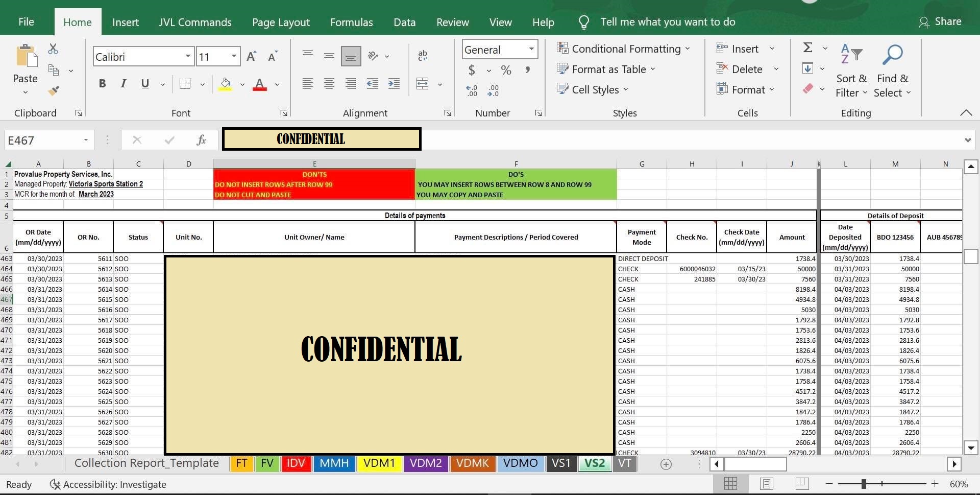Open the JVL Commands tab
The image size is (980, 495).
tap(195, 22)
